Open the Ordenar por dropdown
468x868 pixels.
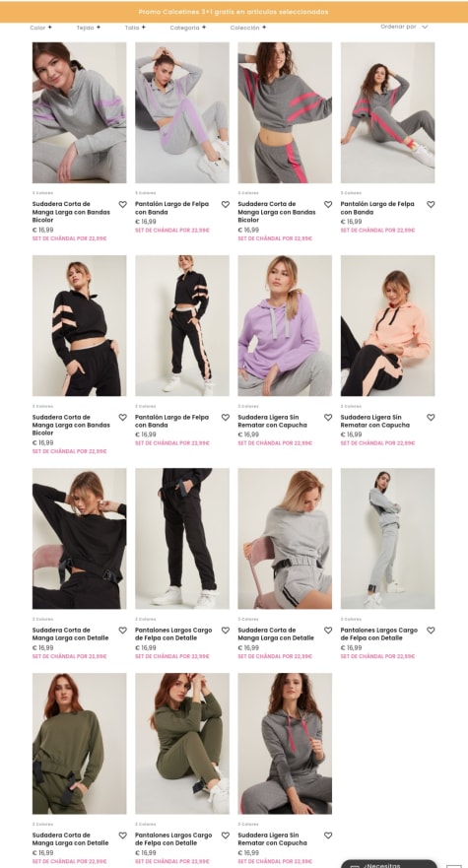coord(404,27)
